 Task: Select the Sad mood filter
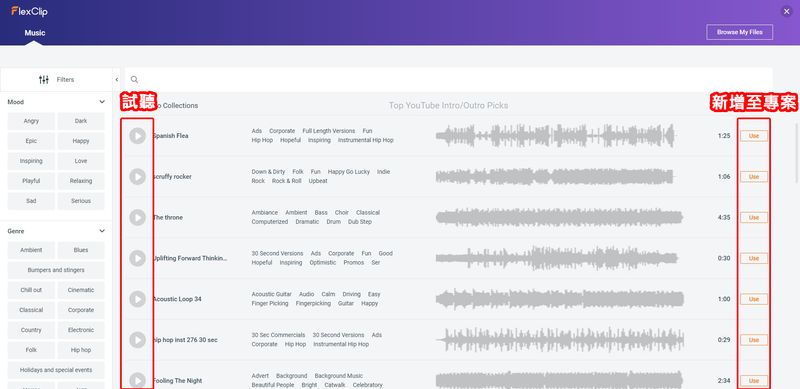point(31,201)
